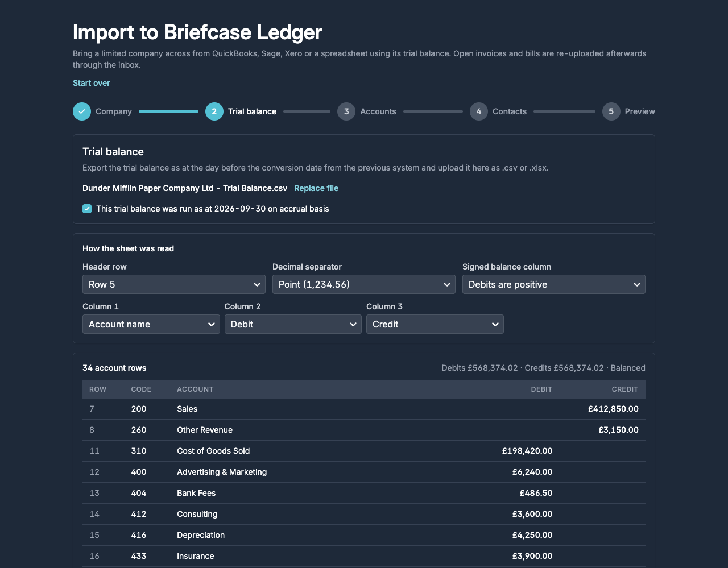Go to the Preview step
Viewport: 728px width, 568px height.
[628, 111]
